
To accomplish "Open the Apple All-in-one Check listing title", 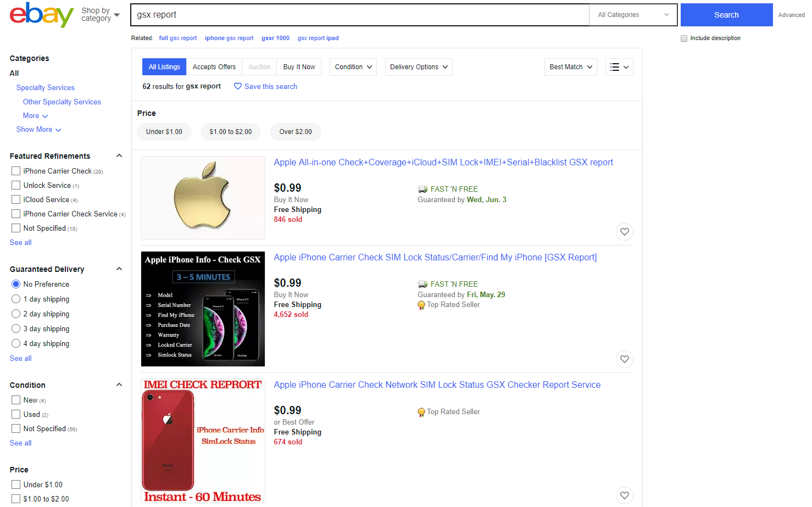I will pyautogui.click(x=443, y=163).
